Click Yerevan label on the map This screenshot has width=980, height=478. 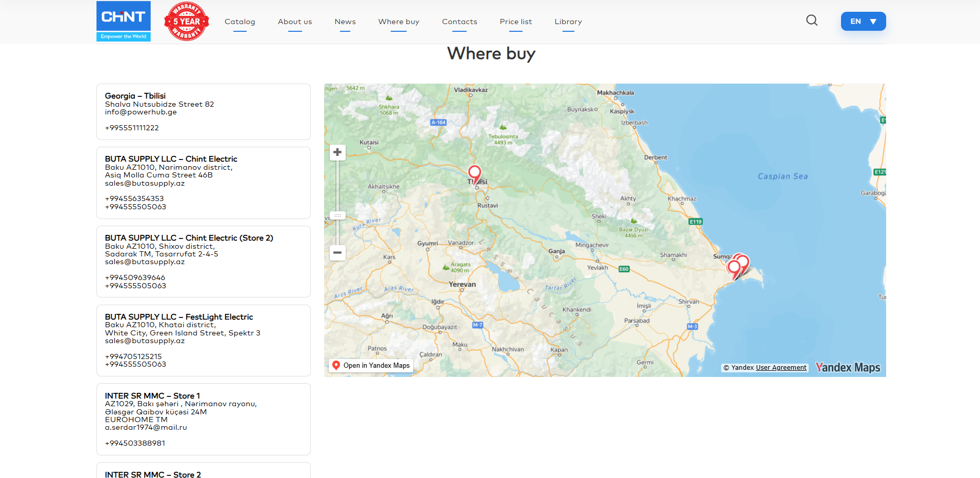(x=463, y=284)
